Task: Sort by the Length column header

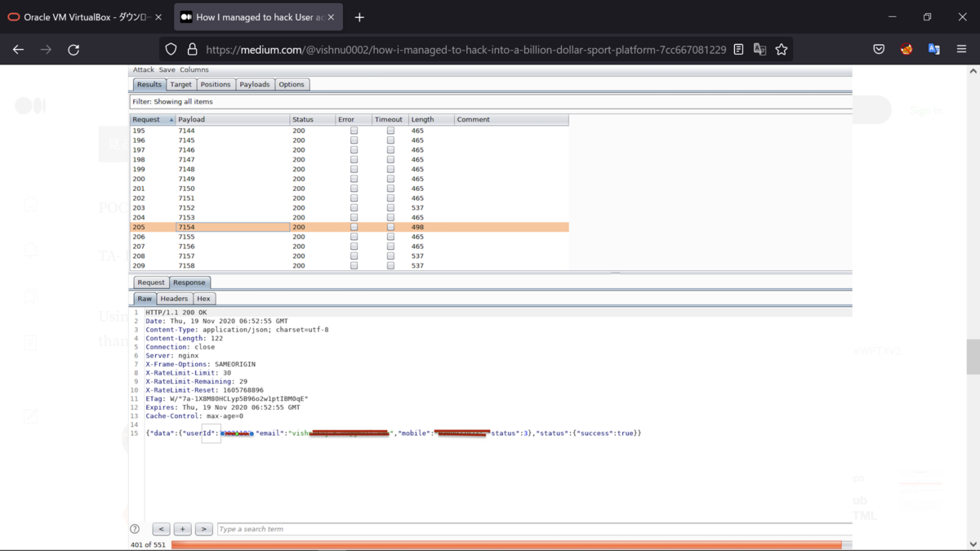Action: [431, 119]
